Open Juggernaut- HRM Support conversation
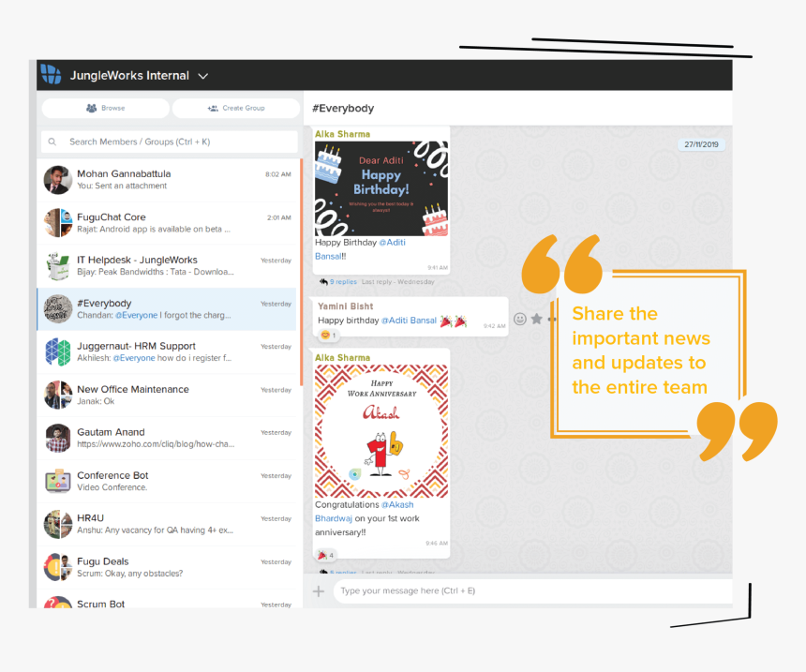Screen dimensions: 806x672 [x=168, y=351]
